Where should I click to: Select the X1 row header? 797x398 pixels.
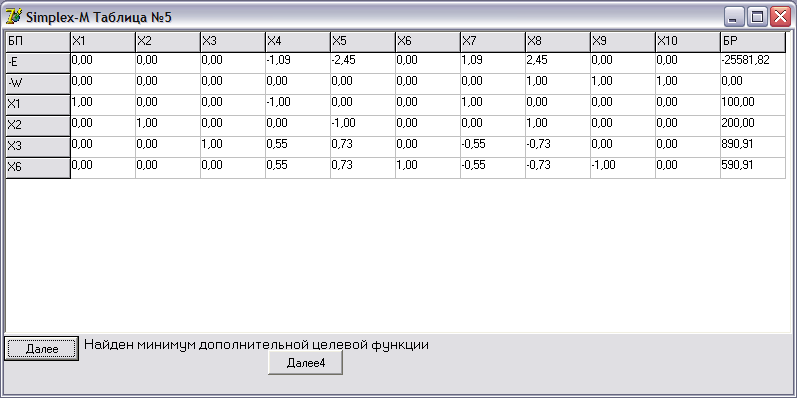tap(38, 105)
